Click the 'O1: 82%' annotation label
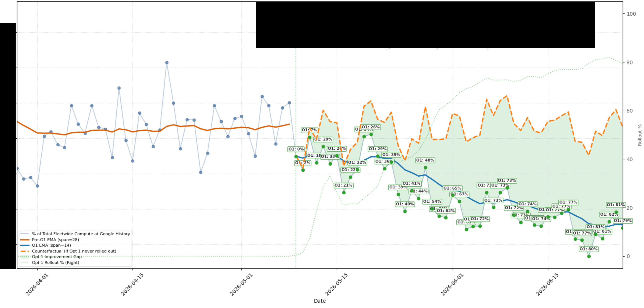 click(x=609, y=215)
